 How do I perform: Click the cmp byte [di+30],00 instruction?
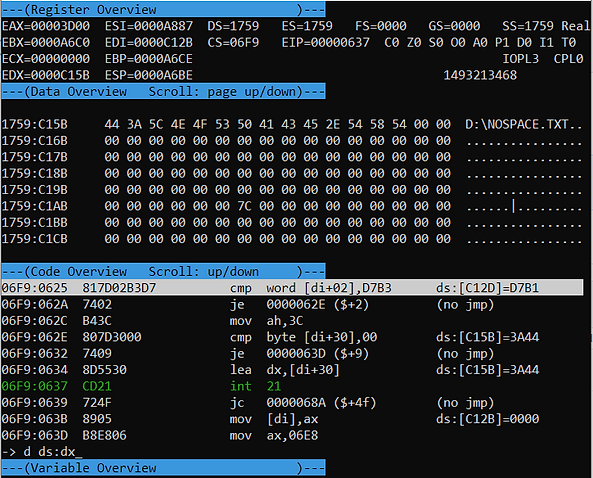click(x=303, y=337)
